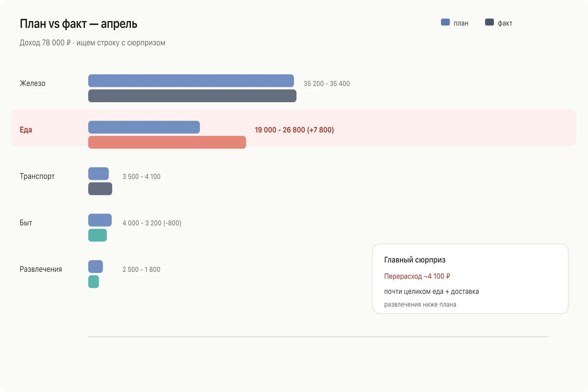Click the Развлечения plan bar

95,266
